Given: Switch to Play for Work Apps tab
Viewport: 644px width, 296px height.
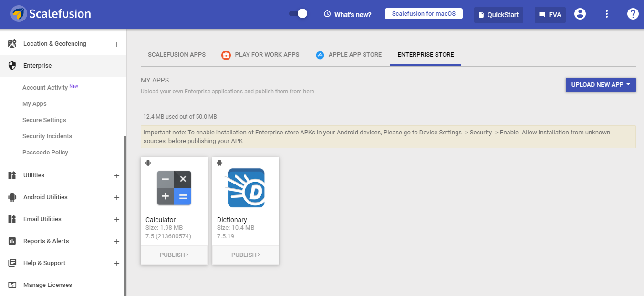Looking at the screenshot, I should [x=260, y=55].
